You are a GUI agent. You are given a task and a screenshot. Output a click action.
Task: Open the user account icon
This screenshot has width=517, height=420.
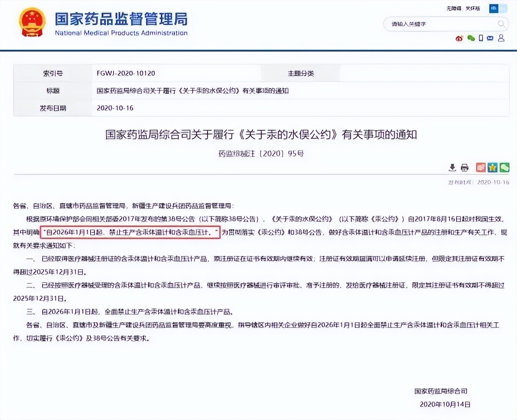coord(501,38)
